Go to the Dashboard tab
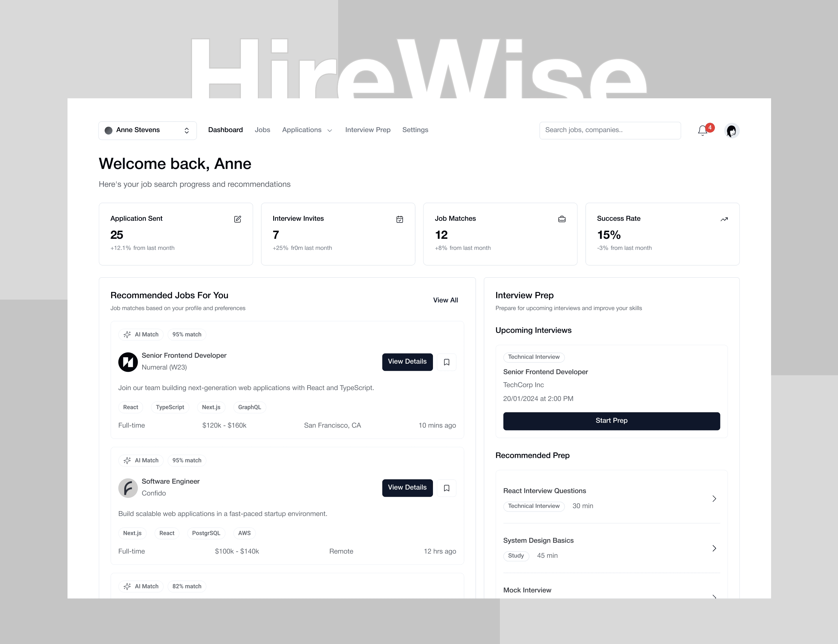 coord(226,130)
